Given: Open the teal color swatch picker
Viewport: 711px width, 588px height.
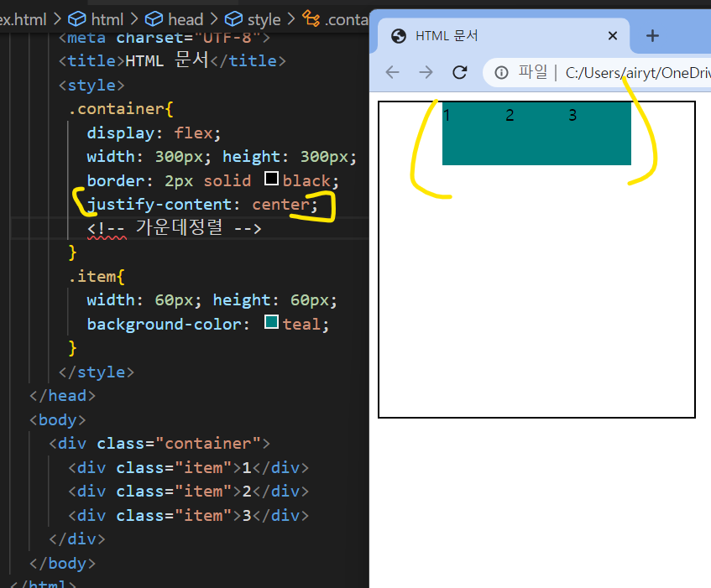Looking at the screenshot, I should pos(271,322).
